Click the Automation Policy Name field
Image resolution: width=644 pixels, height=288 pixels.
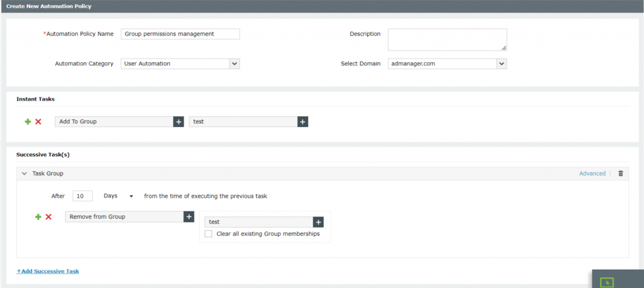click(x=180, y=34)
